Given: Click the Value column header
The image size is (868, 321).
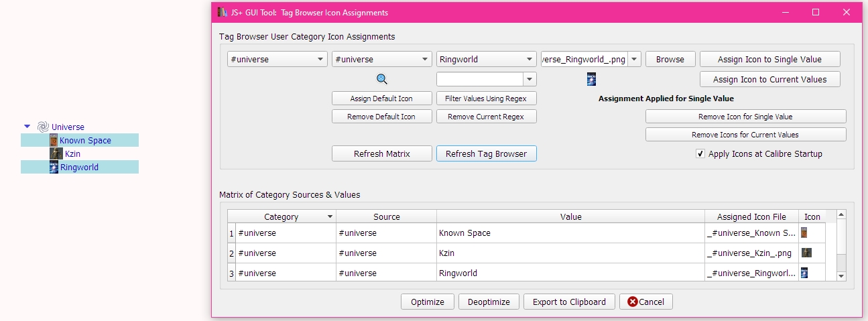Looking at the screenshot, I should (x=570, y=216).
